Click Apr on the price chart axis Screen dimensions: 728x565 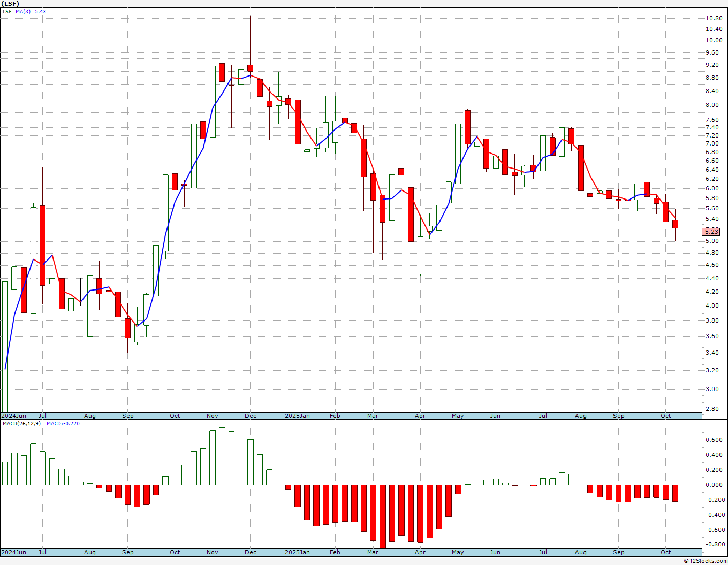click(420, 416)
